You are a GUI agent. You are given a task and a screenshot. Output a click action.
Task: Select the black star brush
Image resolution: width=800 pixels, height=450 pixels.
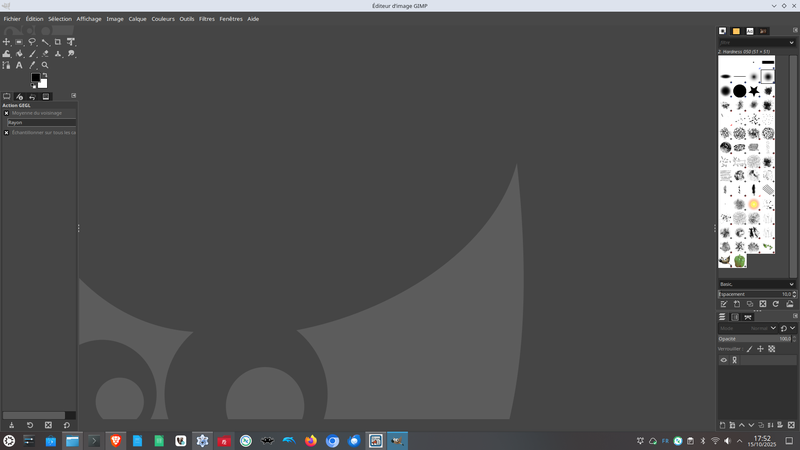pos(754,91)
